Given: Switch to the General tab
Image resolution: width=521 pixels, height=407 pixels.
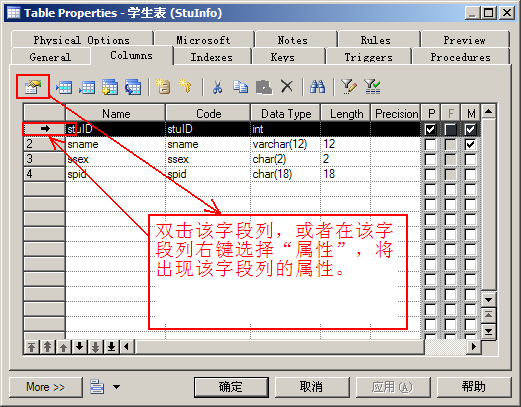Looking at the screenshot, I should (x=50, y=57).
